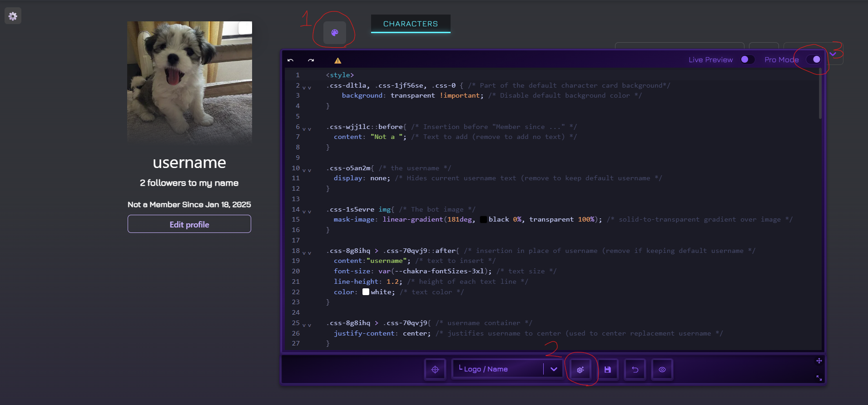
Task: Click the settings gear in top-left corner
Action: 13,16
